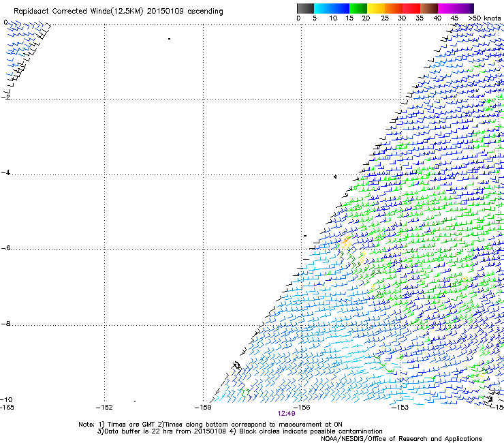Image resolution: width=504 pixels, height=443 pixels.
Task: Click the '20150109 ascending' date label
Action: click(185, 12)
